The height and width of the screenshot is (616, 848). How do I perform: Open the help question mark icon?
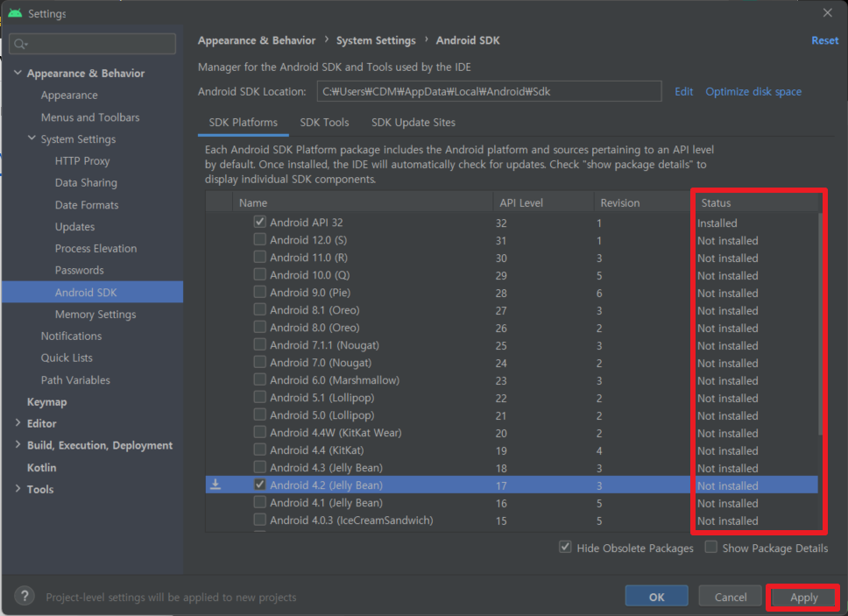click(25, 596)
